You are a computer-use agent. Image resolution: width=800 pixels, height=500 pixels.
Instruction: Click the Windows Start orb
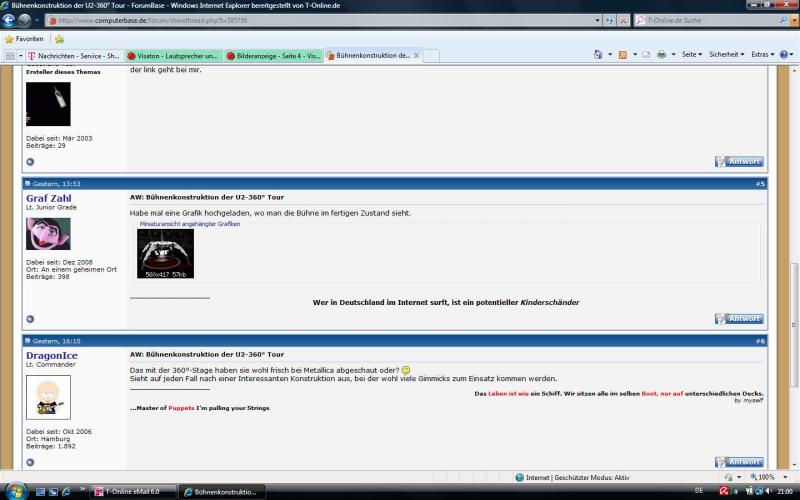click(x=15, y=491)
